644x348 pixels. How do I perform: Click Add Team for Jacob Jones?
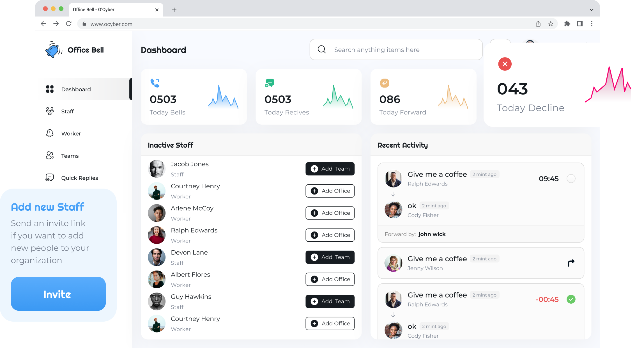click(x=330, y=169)
